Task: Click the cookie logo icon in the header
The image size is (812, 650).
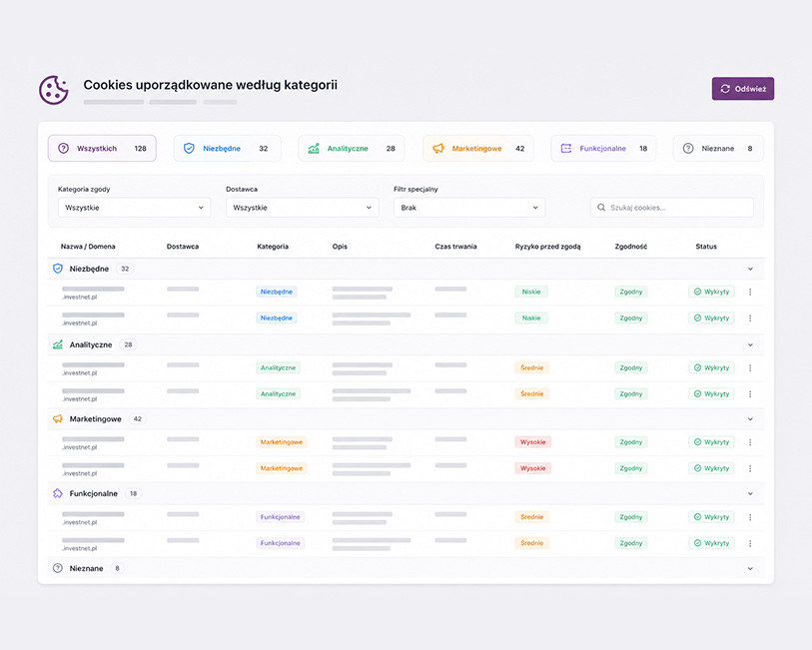Action: pos(54,90)
